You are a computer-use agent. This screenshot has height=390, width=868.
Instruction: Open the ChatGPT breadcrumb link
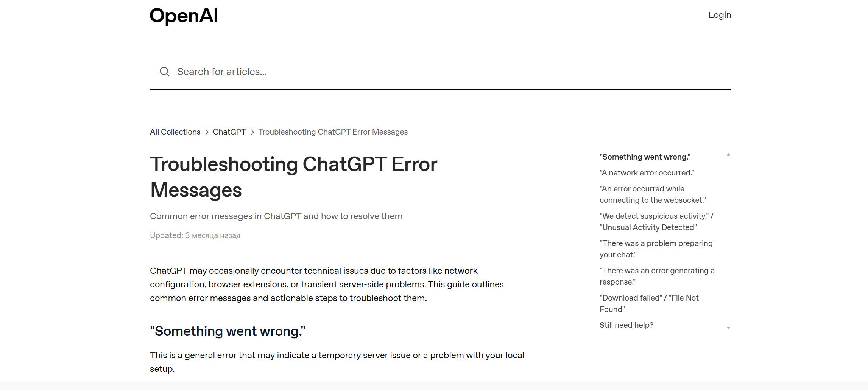pyautogui.click(x=229, y=132)
